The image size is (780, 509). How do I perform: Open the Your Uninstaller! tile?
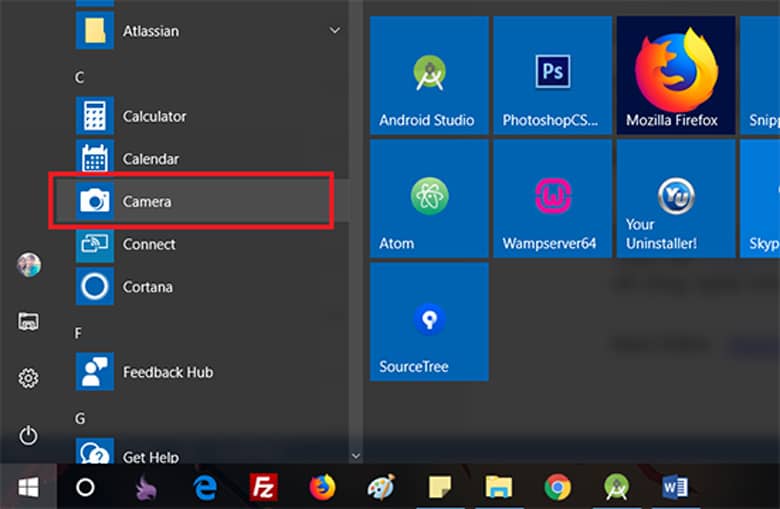pos(672,199)
